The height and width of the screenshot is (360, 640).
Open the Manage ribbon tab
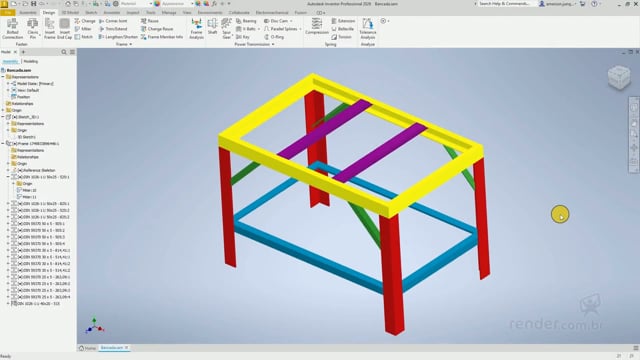coord(169,13)
